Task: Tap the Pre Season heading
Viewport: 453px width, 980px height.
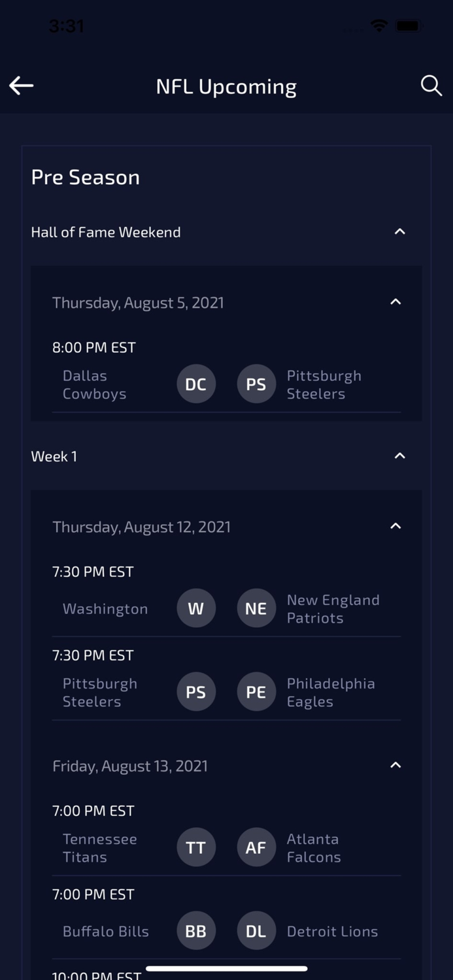Action: pyautogui.click(x=86, y=177)
